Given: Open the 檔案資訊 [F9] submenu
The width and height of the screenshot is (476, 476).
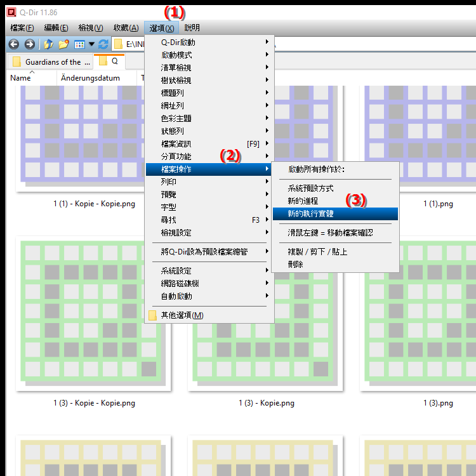Looking at the screenshot, I should [x=210, y=144].
